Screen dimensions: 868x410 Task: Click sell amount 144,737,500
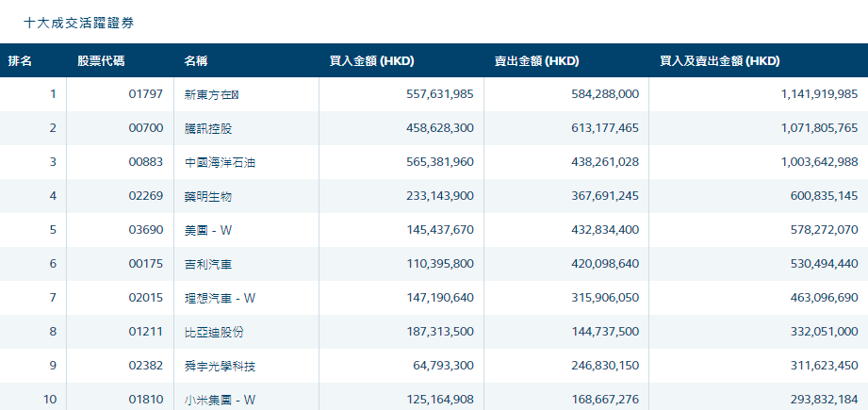[605, 332]
